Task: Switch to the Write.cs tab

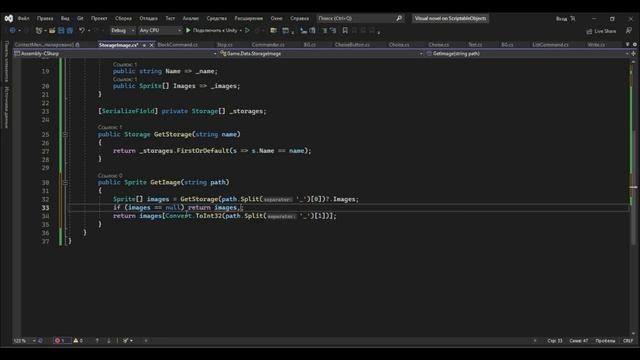Action: click(x=596, y=44)
